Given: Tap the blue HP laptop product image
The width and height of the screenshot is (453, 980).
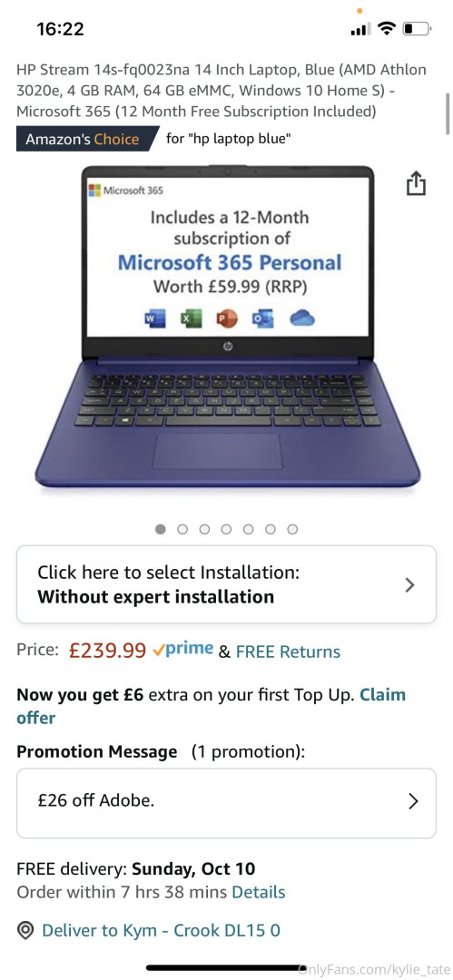Looking at the screenshot, I should pos(227,327).
